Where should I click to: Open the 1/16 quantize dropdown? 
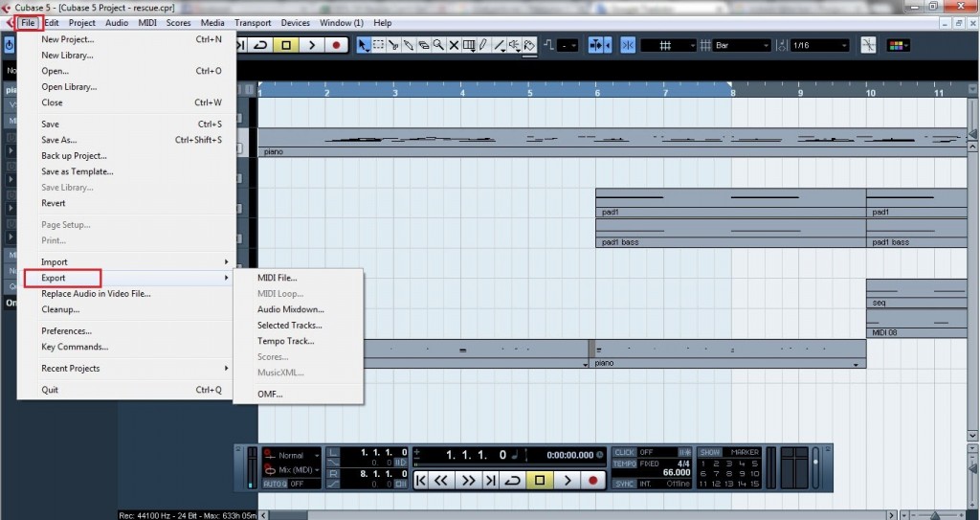point(820,45)
